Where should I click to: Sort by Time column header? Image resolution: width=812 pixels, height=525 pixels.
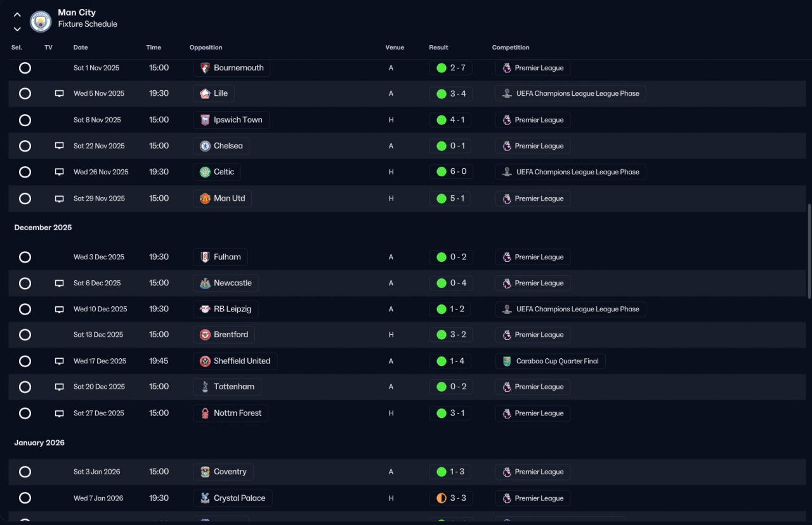pos(154,48)
